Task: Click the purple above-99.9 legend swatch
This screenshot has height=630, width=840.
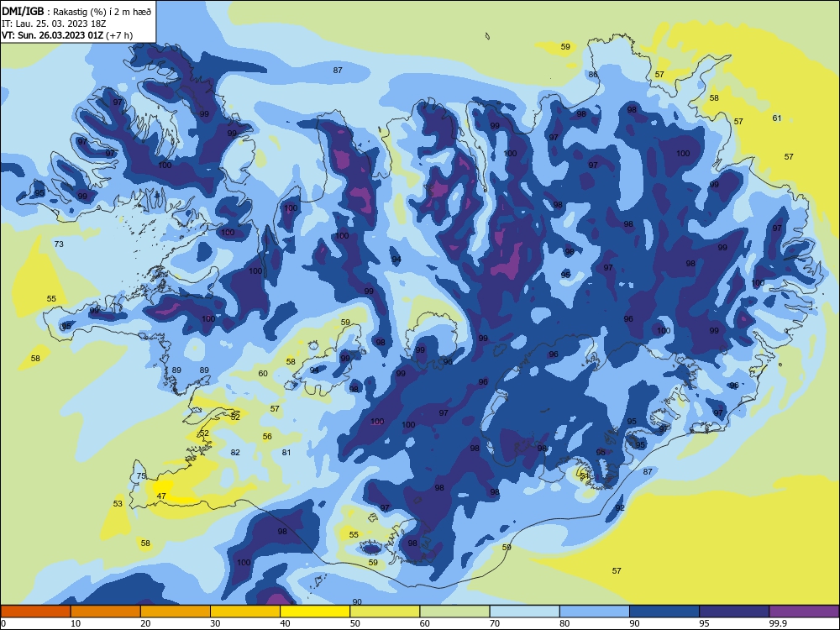Action: (804, 612)
